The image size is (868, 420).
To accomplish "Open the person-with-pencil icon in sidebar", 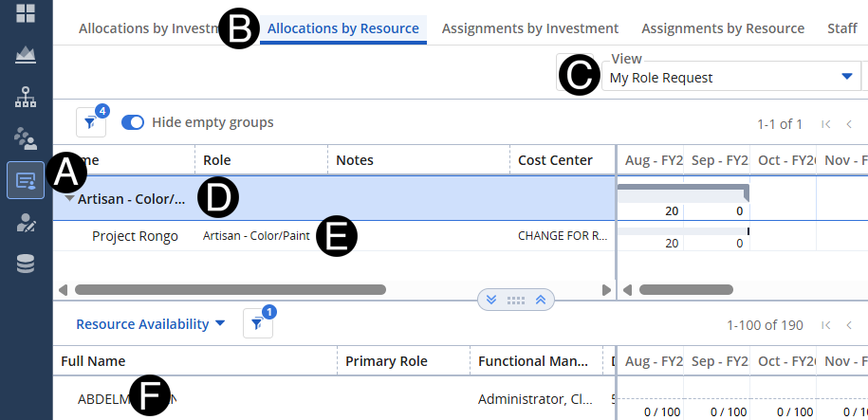I will coord(26,223).
